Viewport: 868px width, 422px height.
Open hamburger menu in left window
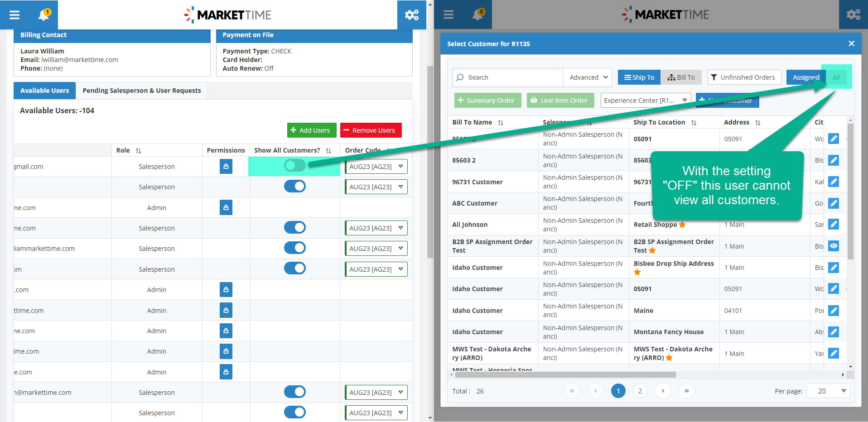[x=14, y=15]
